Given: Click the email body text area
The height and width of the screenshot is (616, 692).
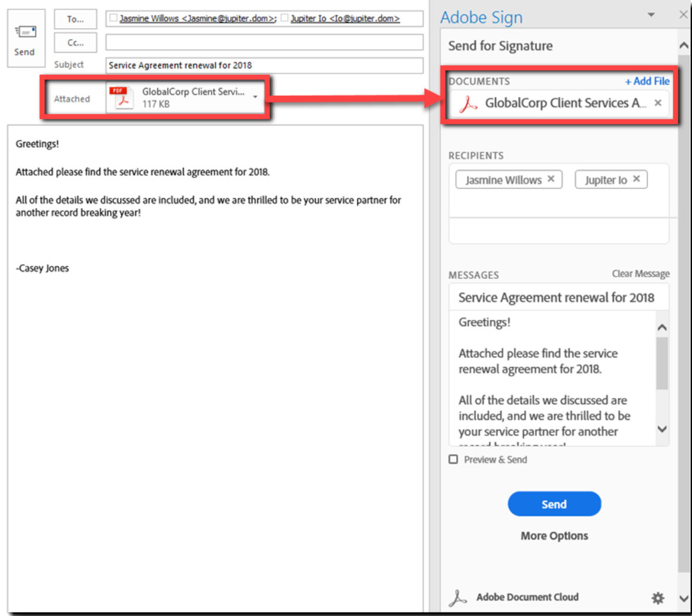Looking at the screenshot, I should (215, 368).
